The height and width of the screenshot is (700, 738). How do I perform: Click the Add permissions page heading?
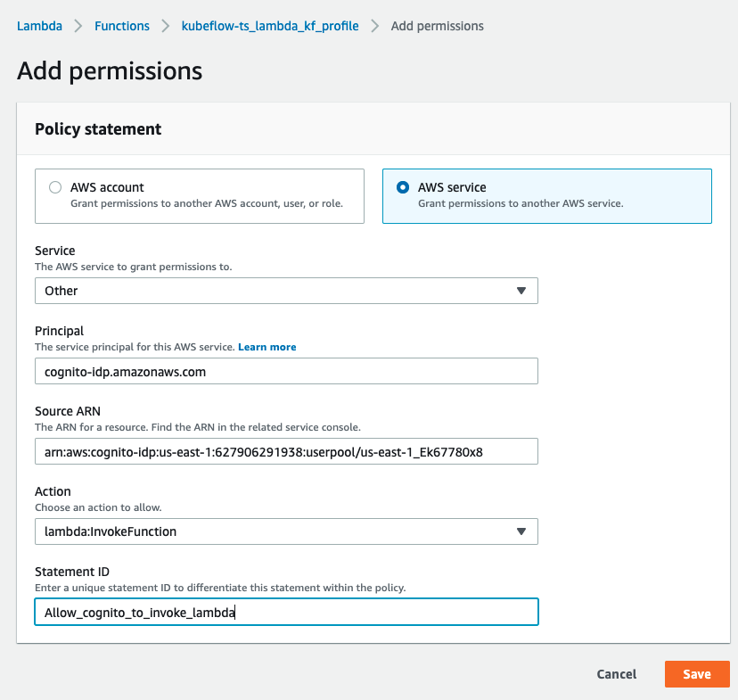click(x=110, y=70)
